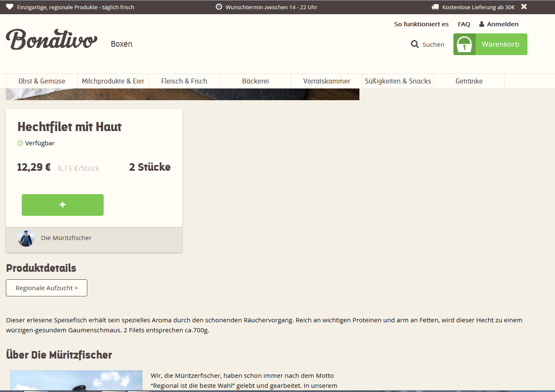
Task: Click the delivery truck icon
Action: click(x=435, y=7)
